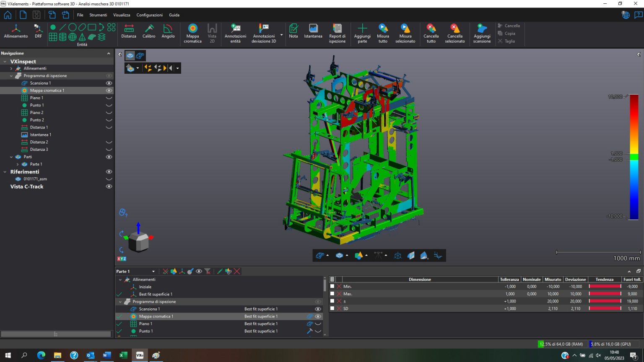Show the Riferimenti visibility eye
This screenshot has height=362, width=644.
tap(109, 171)
